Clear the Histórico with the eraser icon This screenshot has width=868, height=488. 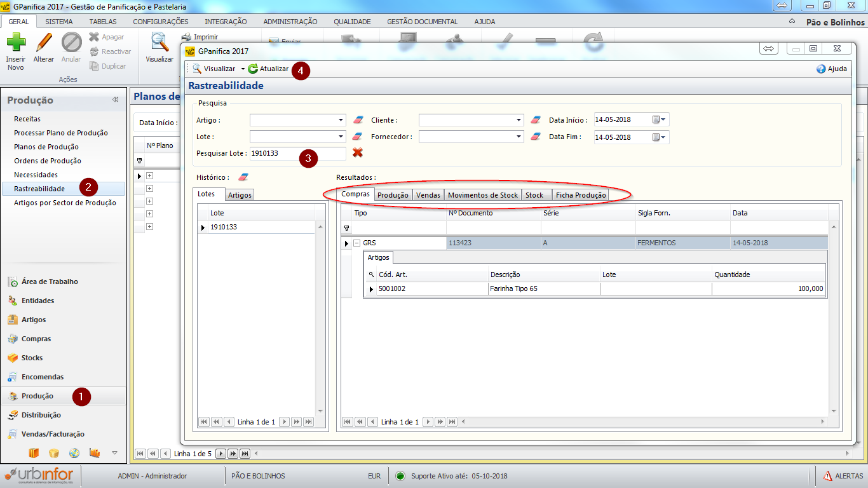tap(243, 177)
